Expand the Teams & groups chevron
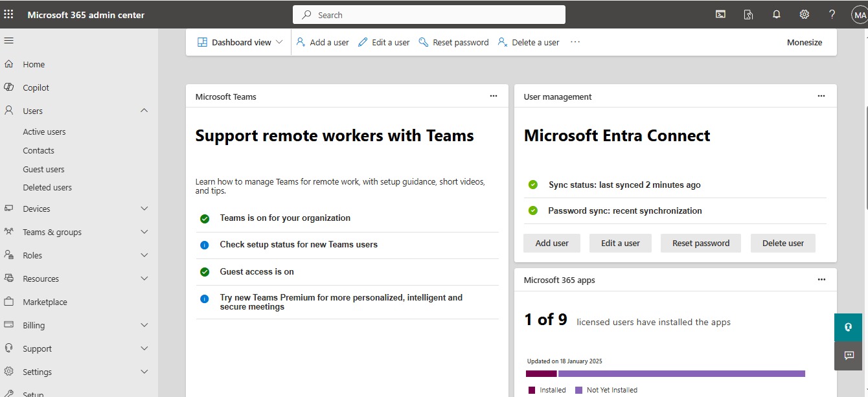Screen dimensions: 868x397 click(144, 232)
